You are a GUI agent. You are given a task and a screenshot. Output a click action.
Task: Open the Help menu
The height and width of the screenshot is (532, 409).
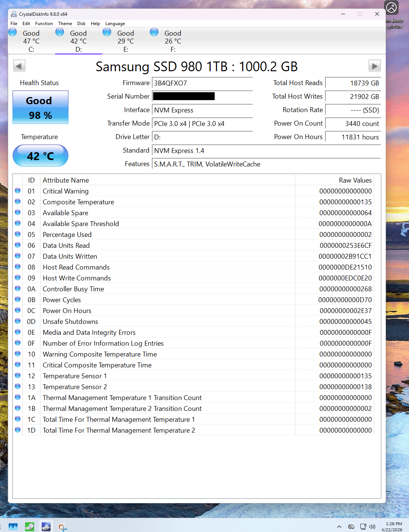click(x=95, y=24)
